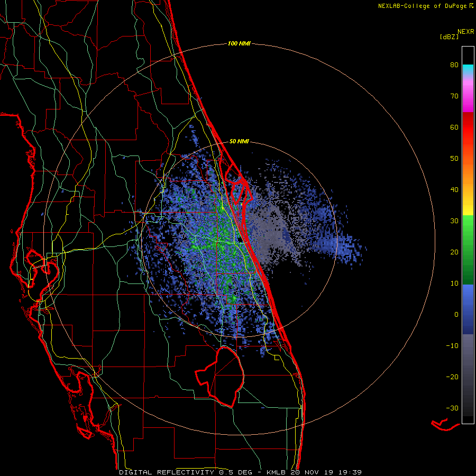The image size is (476, 476).
Task: Click the "50" dBZ scale value
Action: (454, 159)
